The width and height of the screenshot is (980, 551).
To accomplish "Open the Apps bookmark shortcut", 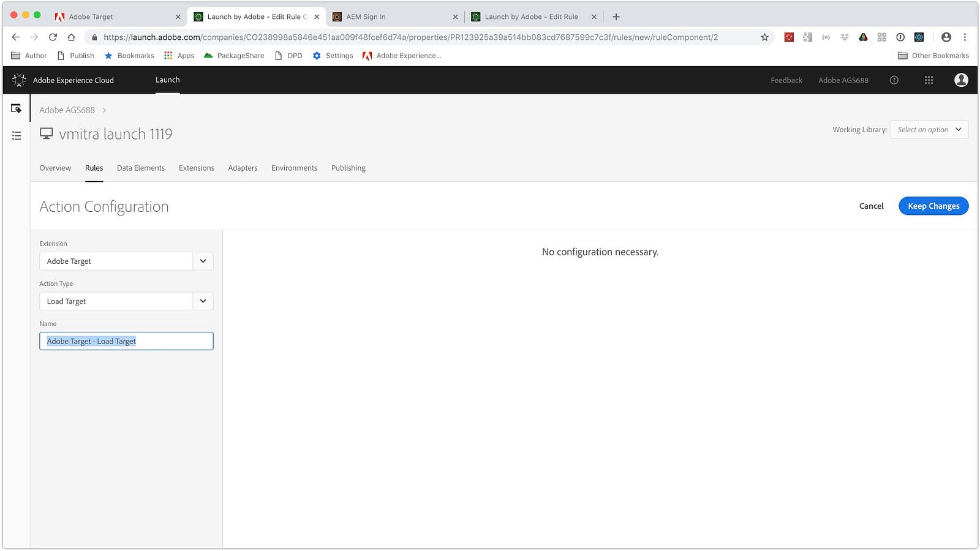I will click(x=179, y=56).
